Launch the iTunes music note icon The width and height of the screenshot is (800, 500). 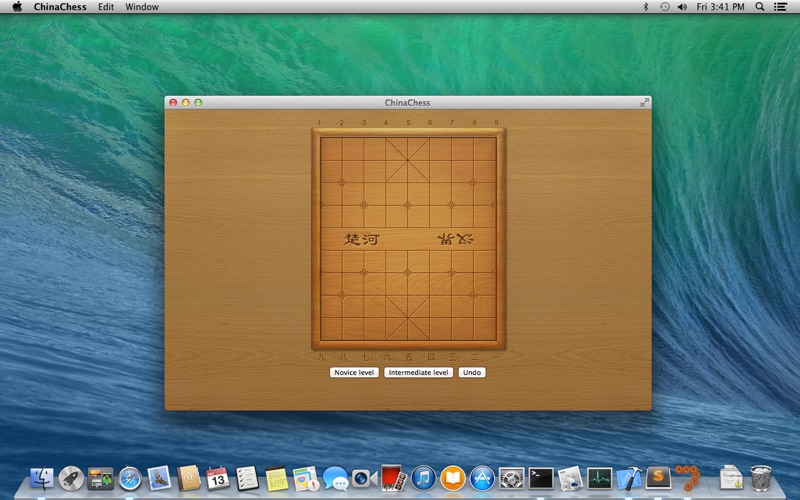(x=423, y=479)
